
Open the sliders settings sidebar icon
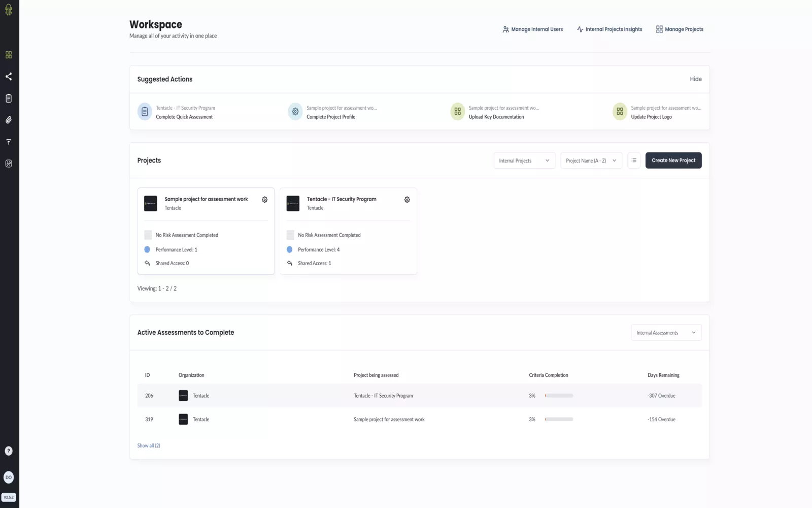(x=9, y=164)
